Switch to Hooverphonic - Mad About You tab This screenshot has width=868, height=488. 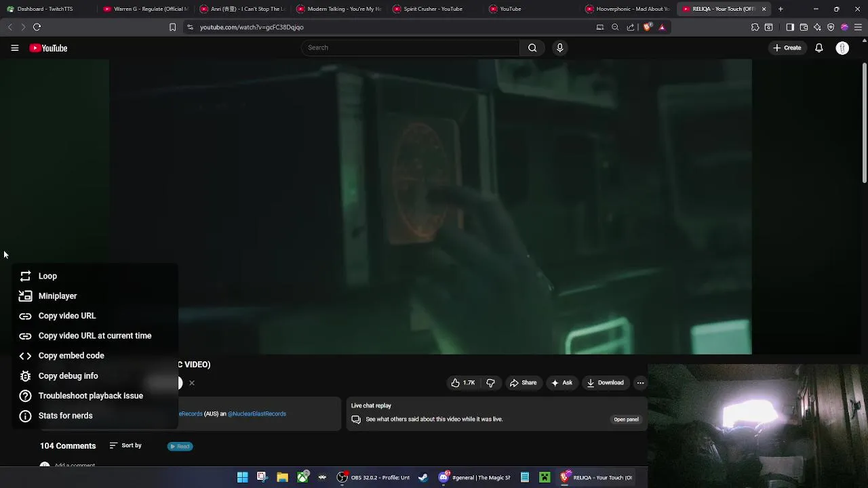click(627, 9)
